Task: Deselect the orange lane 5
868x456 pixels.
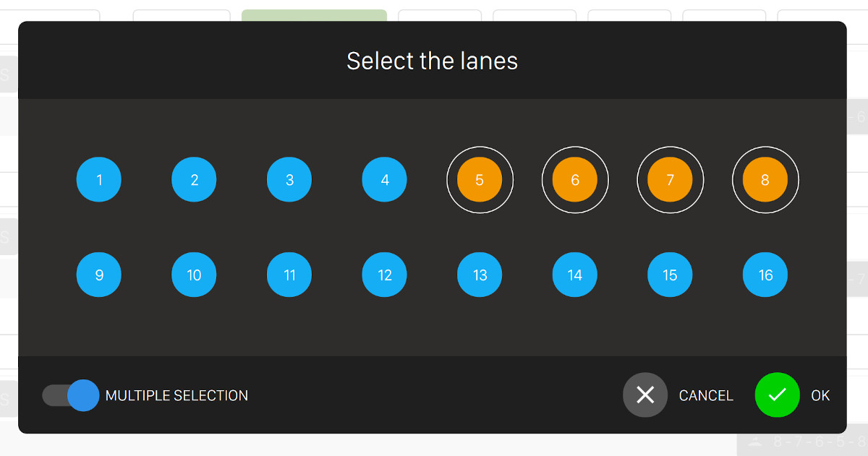Action: click(x=480, y=180)
